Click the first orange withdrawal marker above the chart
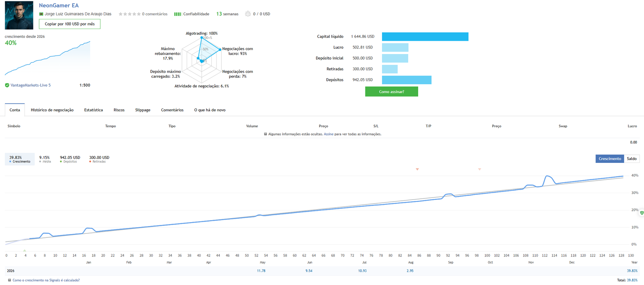 tap(417, 169)
